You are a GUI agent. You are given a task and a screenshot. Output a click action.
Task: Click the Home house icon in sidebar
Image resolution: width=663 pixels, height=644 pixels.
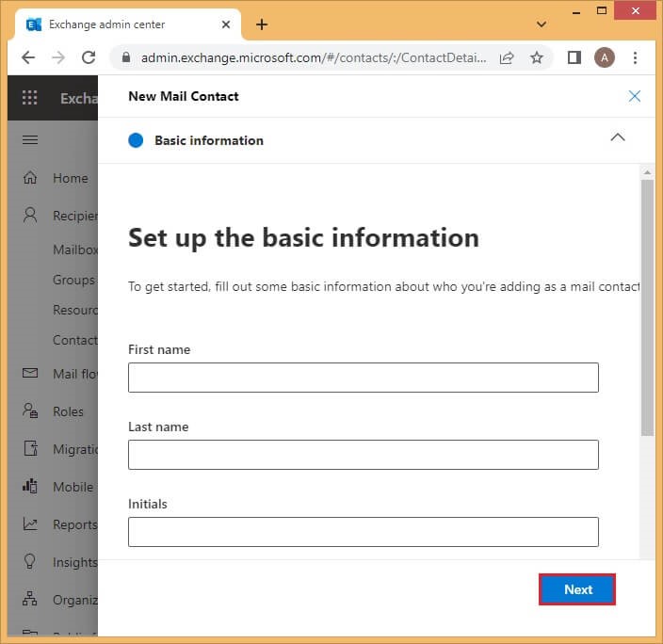pyautogui.click(x=29, y=178)
